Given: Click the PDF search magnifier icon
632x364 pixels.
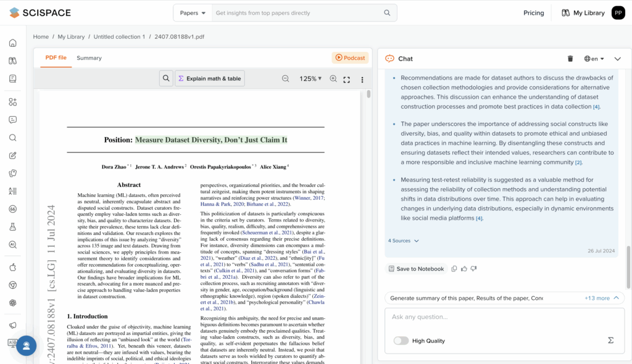Looking at the screenshot, I should [x=166, y=78].
